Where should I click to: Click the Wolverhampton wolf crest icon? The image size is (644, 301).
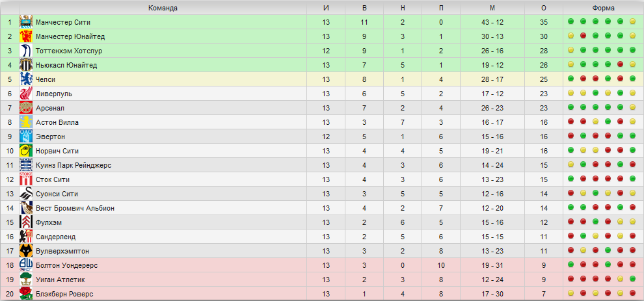(x=26, y=251)
